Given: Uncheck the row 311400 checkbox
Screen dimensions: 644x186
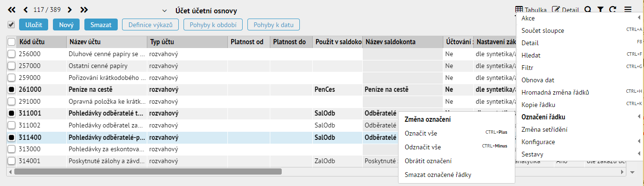Looking at the screenshot, I should click(x=12, y=137).
